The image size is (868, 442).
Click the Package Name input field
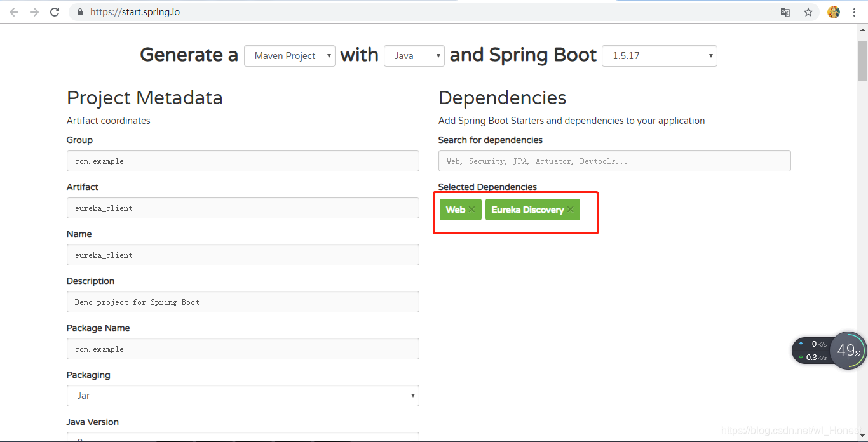[243, 349]
